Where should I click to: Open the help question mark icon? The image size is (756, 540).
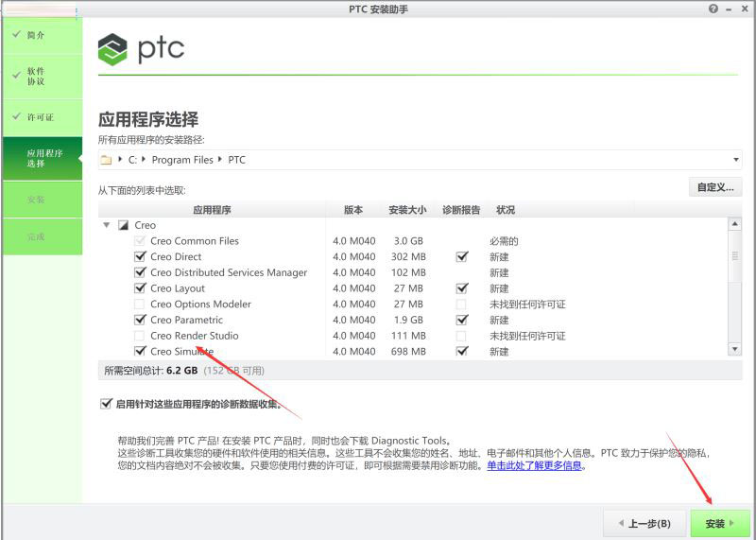(713, 9)
